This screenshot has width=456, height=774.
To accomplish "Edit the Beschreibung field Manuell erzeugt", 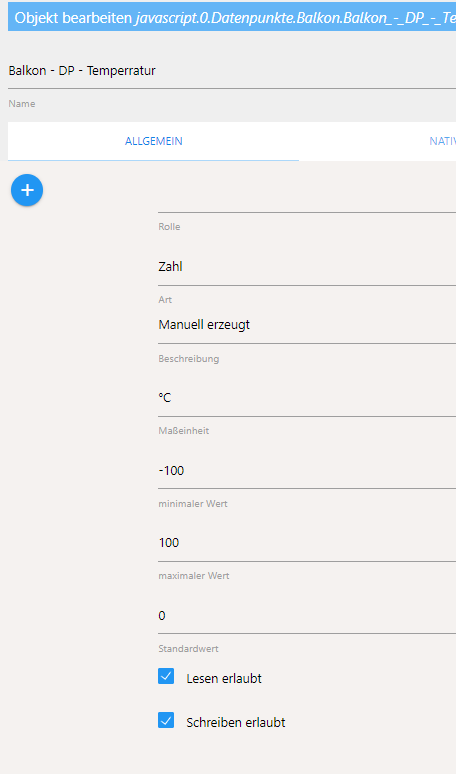I will click(307, 325).
